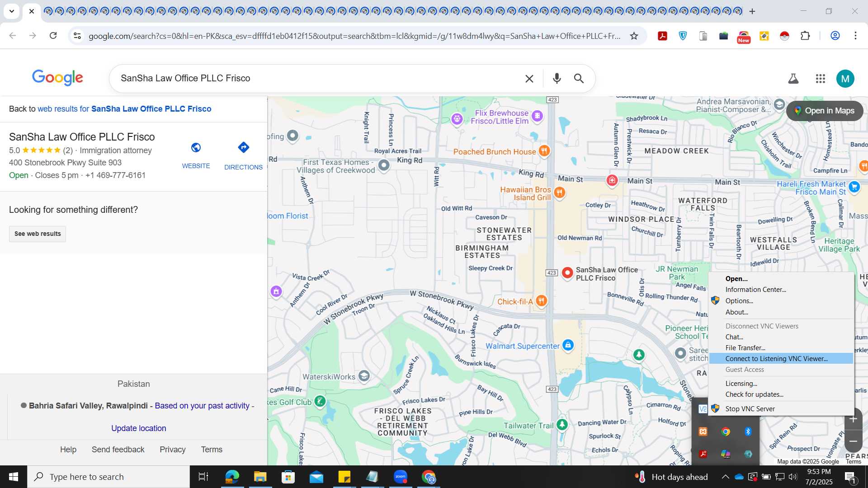Reload the current page
868x488 pixels.
pos(53,36)
